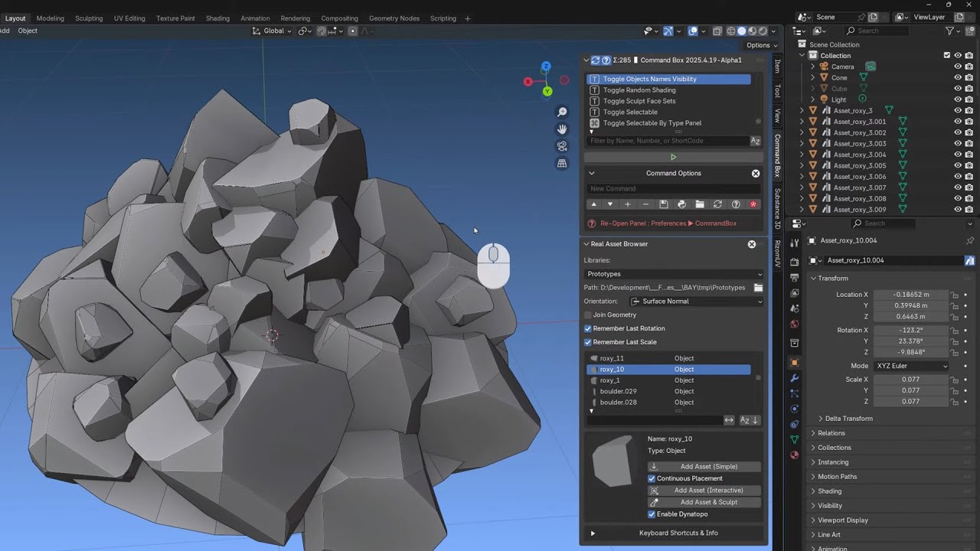Image resolution: width=980 pixels, height=551 pixels.
Task: Click the Command Box help question icon
Action: [606, 60]
